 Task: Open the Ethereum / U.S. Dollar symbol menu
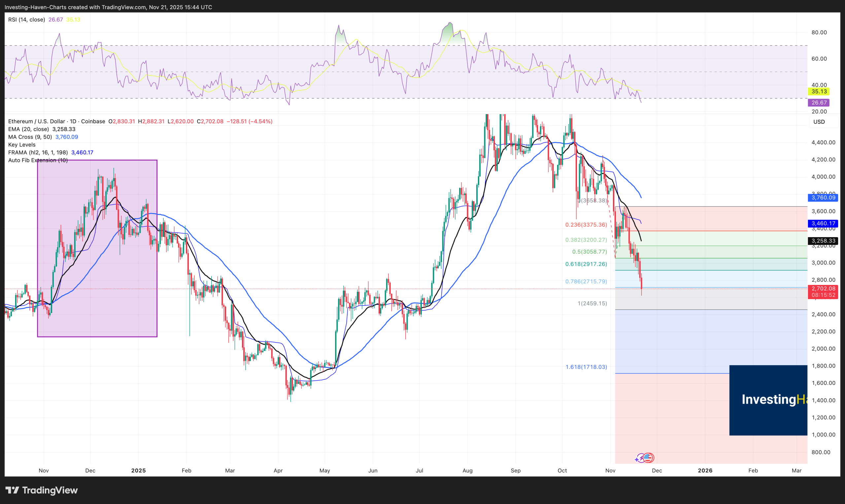pyautogui.click(x=36, y=121)
